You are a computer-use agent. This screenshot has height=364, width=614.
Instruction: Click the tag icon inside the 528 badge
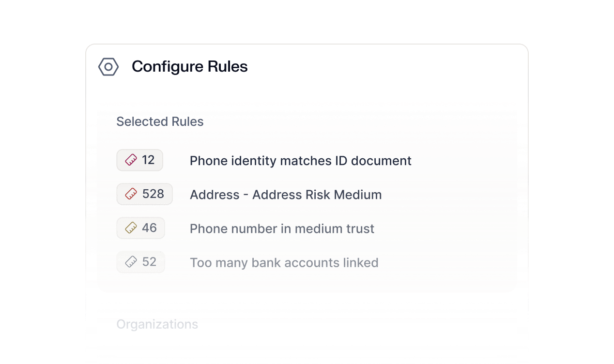(x=131, y=194)
